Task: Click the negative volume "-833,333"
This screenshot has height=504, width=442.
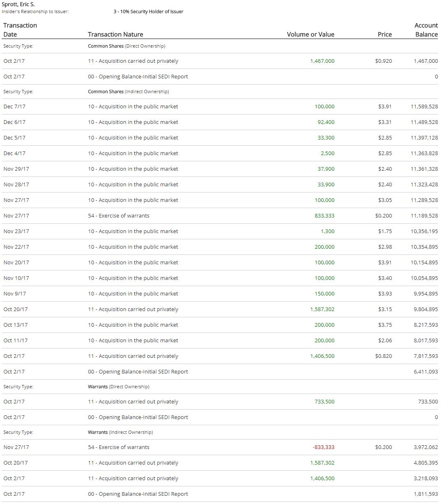Action: 324,447
